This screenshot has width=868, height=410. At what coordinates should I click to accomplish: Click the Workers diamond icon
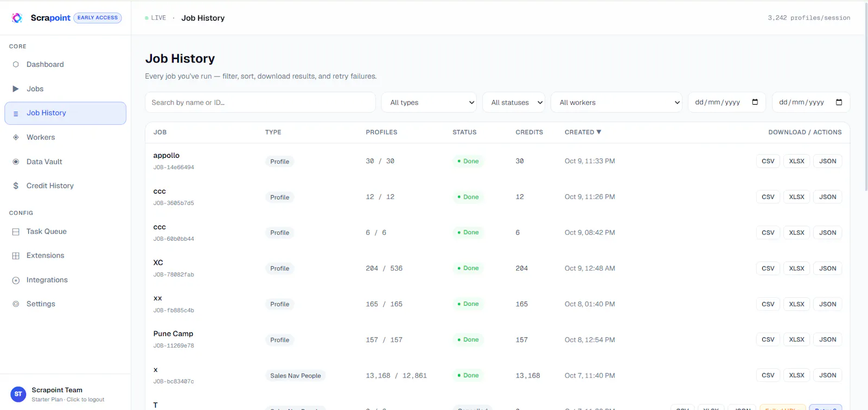[x=16, y=137]
